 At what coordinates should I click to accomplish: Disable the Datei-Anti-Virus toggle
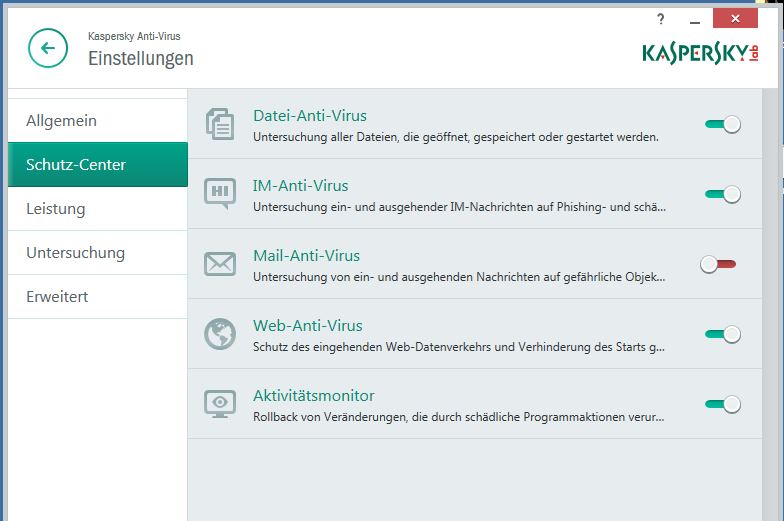click(x=722, y=124)
